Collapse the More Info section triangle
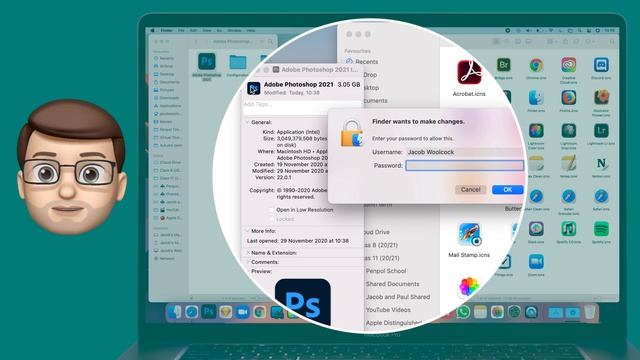The height and width of the screenshot is (360, 640). (247, 231)
